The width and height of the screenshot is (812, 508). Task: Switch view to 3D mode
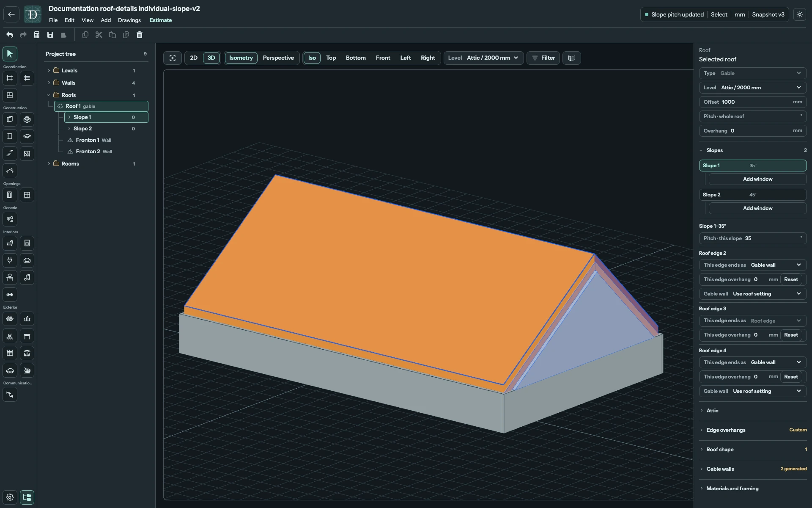[211, 58]
